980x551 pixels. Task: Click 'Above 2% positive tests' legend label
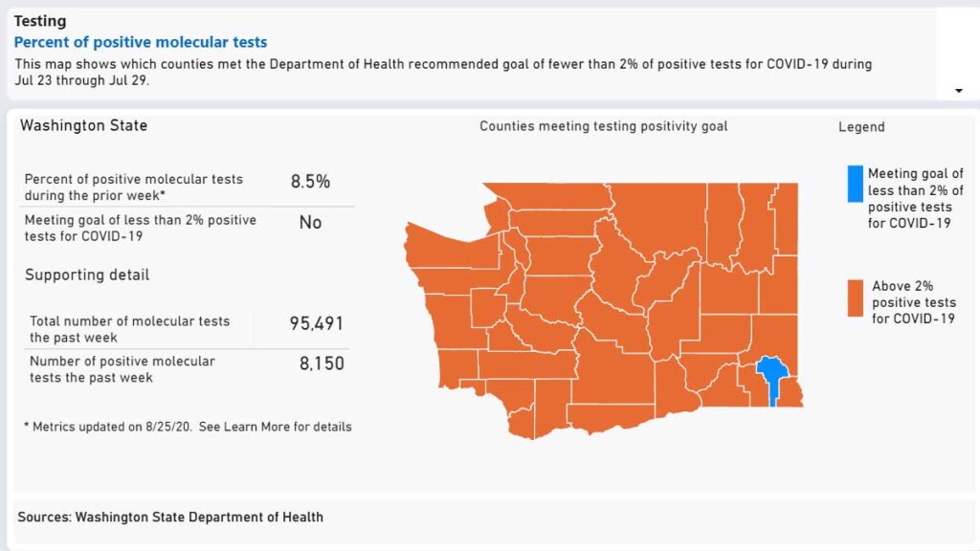pyautogui.click(x=913, y=302)
